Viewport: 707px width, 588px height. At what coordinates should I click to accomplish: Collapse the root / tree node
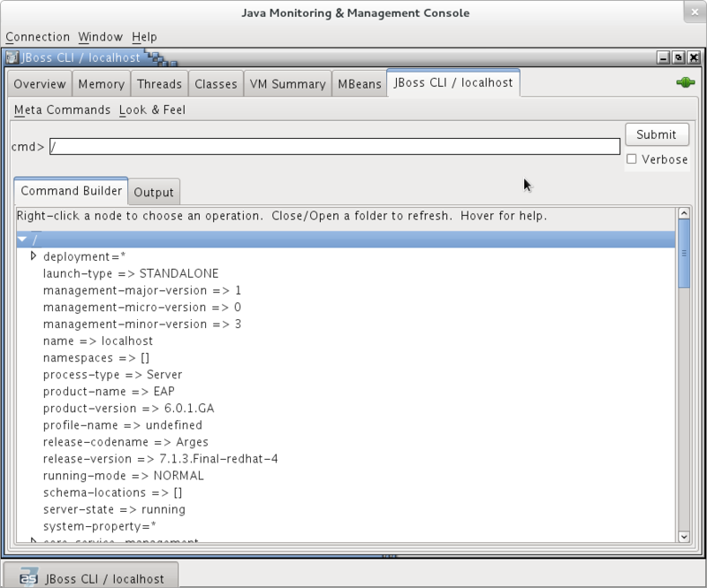(x=23, y=240)
